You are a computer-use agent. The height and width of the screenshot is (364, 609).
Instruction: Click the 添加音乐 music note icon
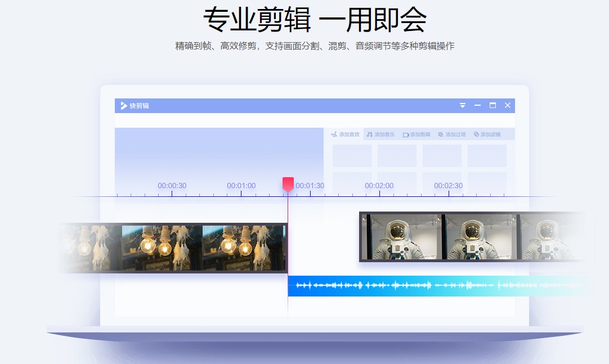[x=369, y=134]
